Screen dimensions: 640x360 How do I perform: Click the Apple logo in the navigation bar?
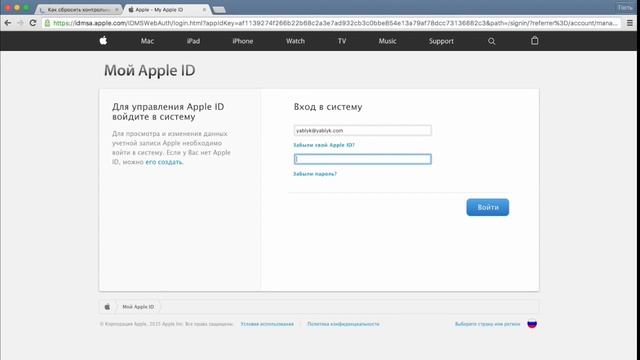(103, 40)
